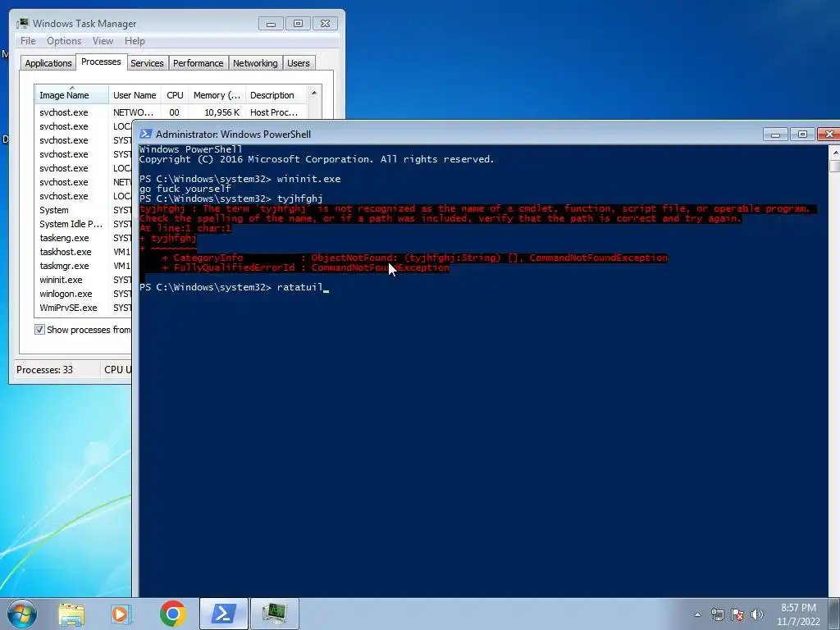Switch to the Applications tab
Viewport: 840px width, 630px height.
coord(48,63)
